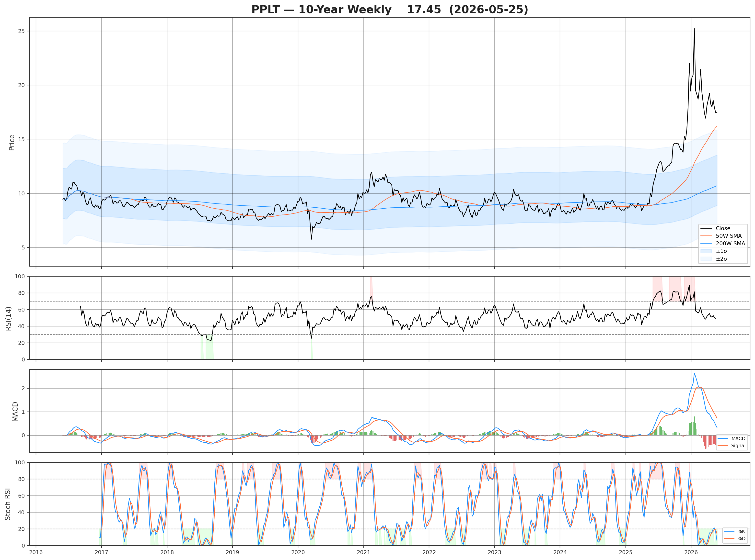This screenshot has width=755, height=560.
Task: Click the '80' tick on the Stoch RSI axis
Action: pos(21,479)
